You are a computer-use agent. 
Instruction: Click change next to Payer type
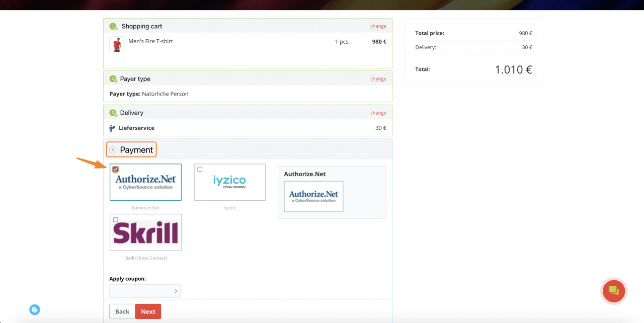click(x=378, y=78)
